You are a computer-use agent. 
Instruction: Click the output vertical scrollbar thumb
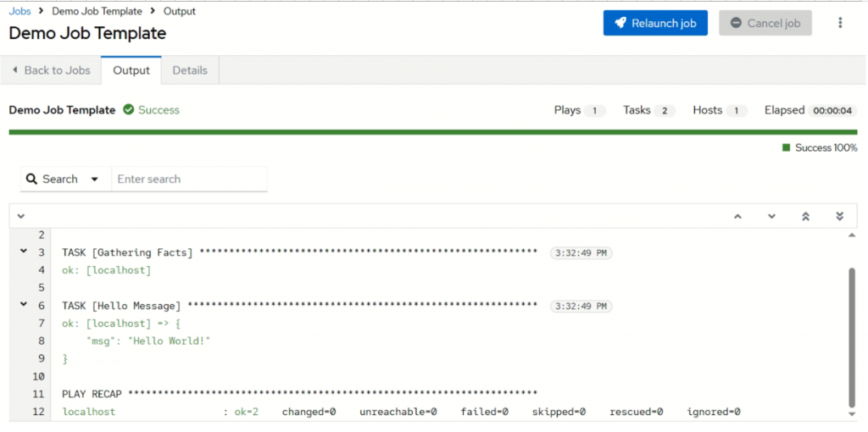pyautogui.click(x=851, y=337)
